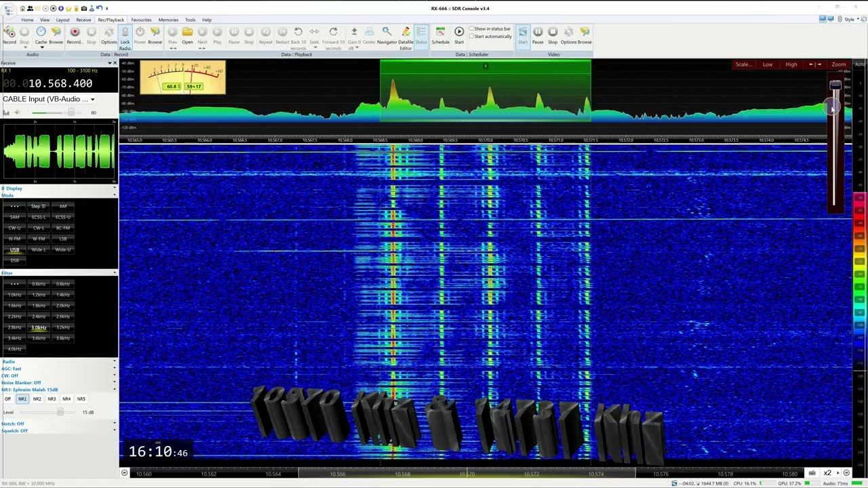The width and height of the screenshot is (868, 488).
Task: Adjust the audio volume slider
Action: pyautogui.click(x=71, y=113)
